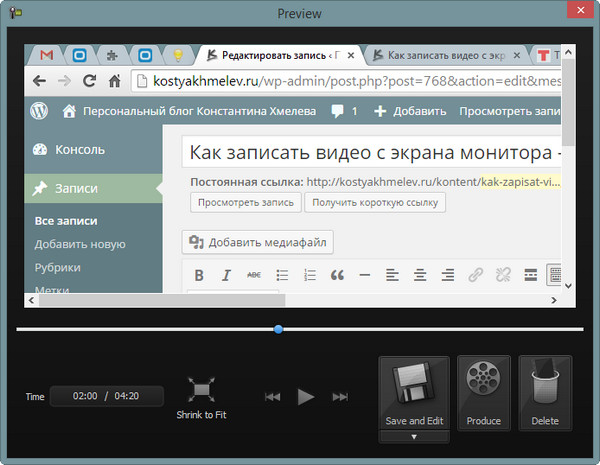
Task: Click the WordPress logo in the admin bar
Action: click(40, 111)
